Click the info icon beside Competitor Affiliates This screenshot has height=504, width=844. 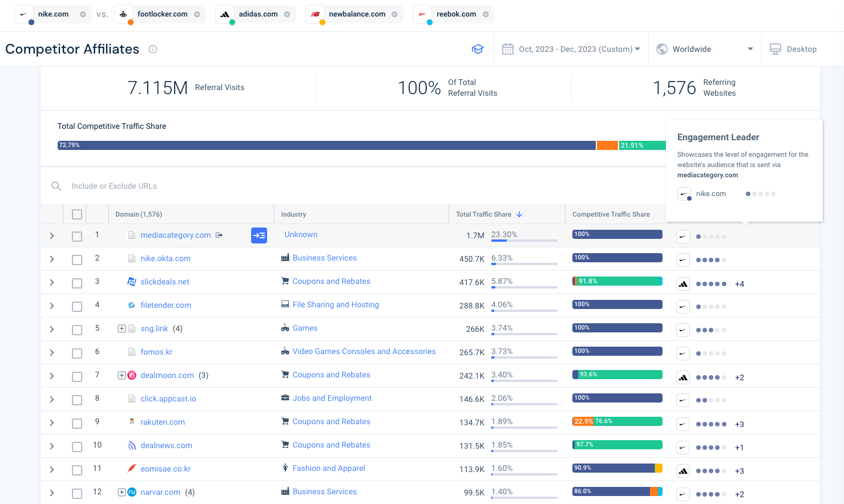click(153, 49)
